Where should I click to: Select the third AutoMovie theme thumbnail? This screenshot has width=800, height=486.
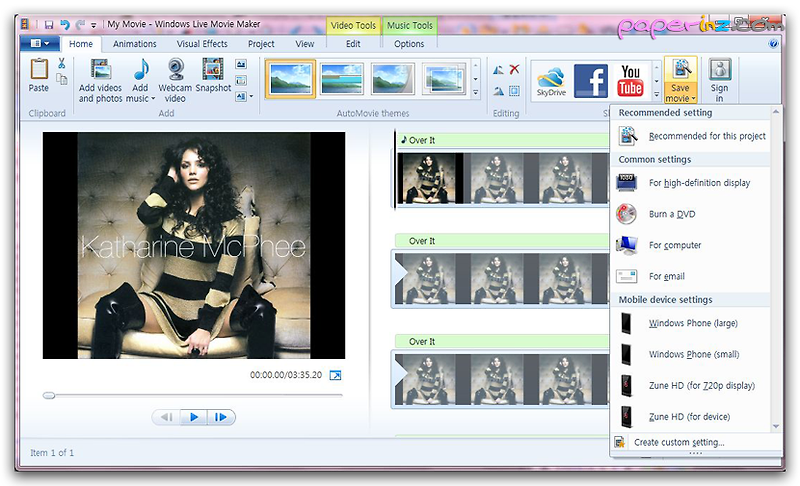(x=392, y=79)
